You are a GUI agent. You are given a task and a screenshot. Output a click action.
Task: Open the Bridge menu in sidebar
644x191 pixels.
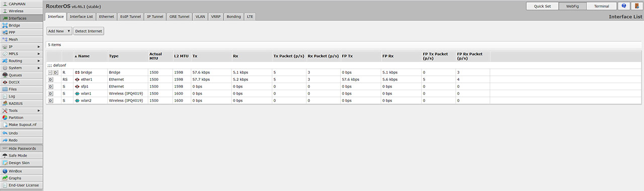point(21,25)
